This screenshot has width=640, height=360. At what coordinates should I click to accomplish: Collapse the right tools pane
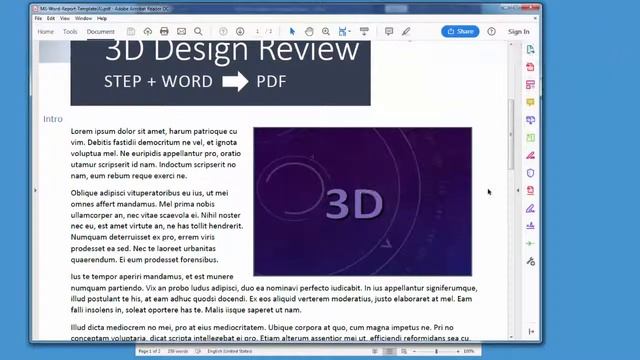pos(531,331)
